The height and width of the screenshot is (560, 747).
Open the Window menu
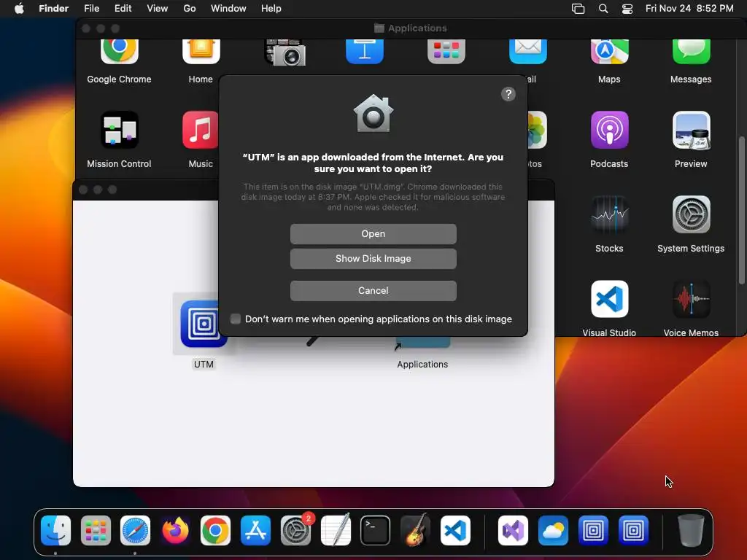tap(228, 9)
